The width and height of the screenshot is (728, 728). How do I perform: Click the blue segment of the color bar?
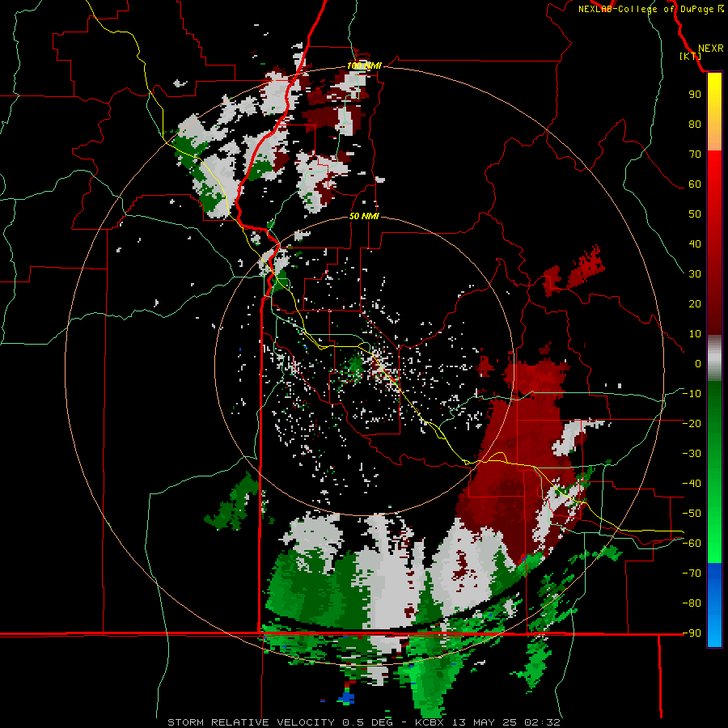[x=714, y=605]
